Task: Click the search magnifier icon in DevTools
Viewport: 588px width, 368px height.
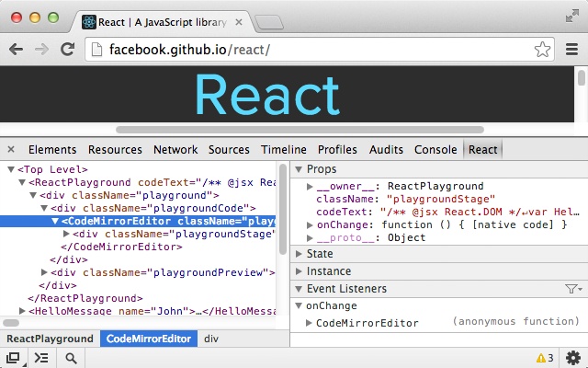Action: point(72,358)
